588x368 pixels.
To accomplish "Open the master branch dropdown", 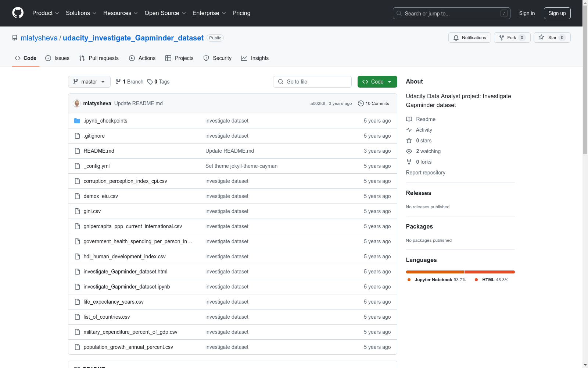I will tap(89, 82).
